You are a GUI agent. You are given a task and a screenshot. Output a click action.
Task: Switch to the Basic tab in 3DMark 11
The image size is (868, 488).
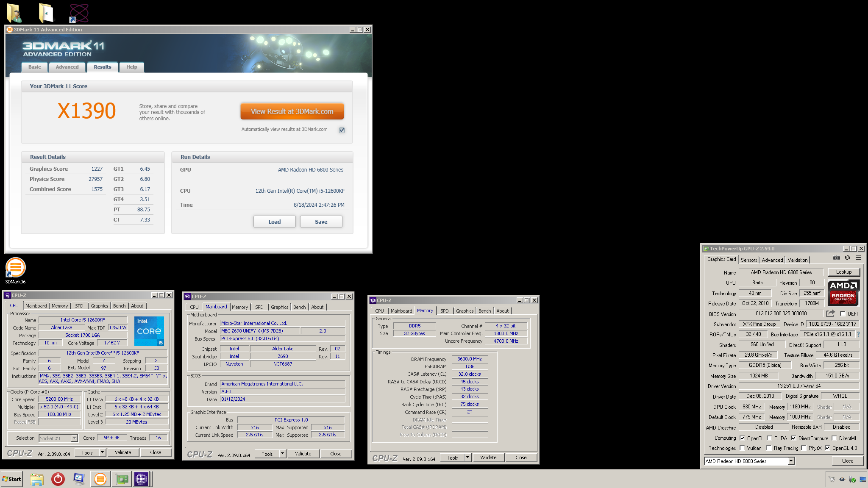(35, 67)
